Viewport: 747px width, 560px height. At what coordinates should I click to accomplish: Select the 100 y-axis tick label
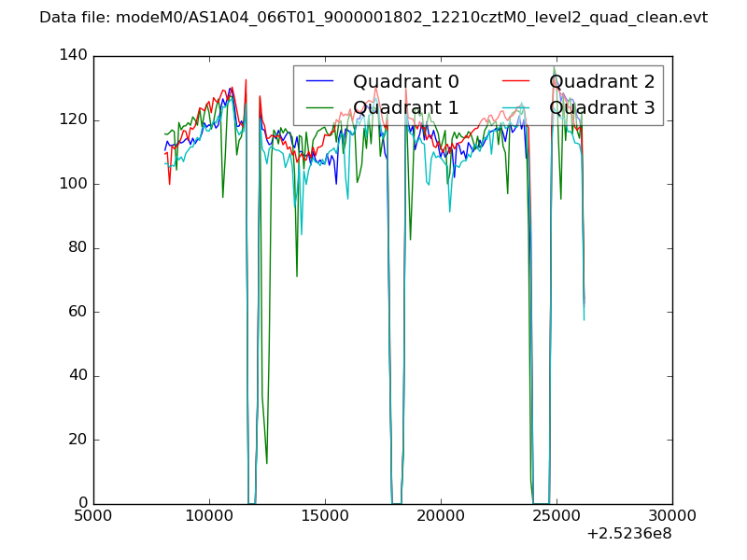72,184
